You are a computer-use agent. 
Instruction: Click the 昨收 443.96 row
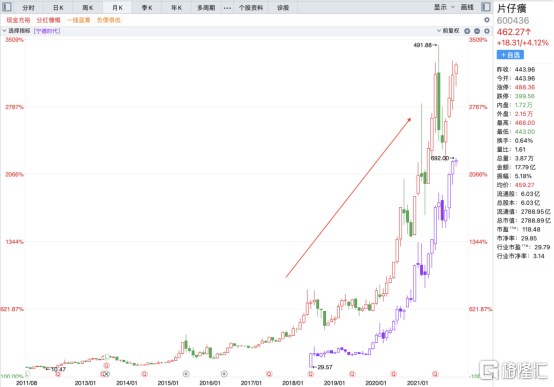point(516,70)
